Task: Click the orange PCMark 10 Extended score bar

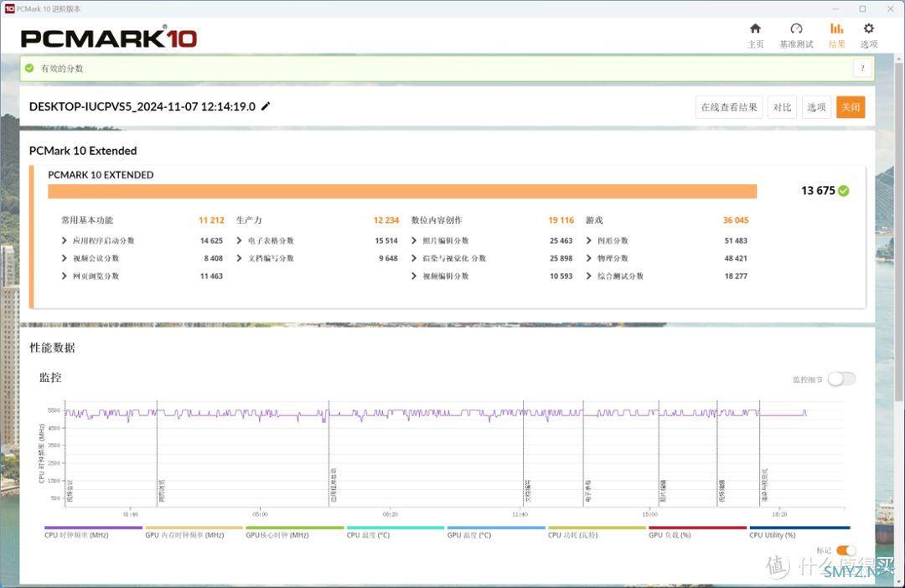Action: point(402,192)
